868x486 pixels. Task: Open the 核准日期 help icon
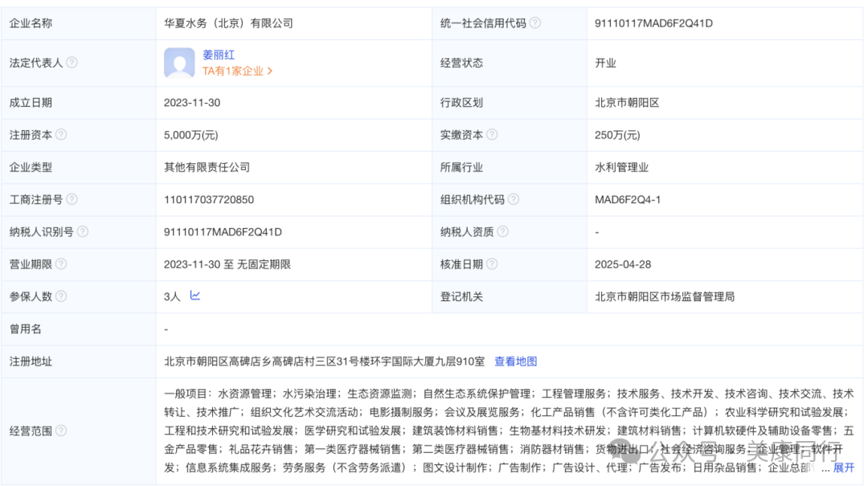[x=492, y=264]
